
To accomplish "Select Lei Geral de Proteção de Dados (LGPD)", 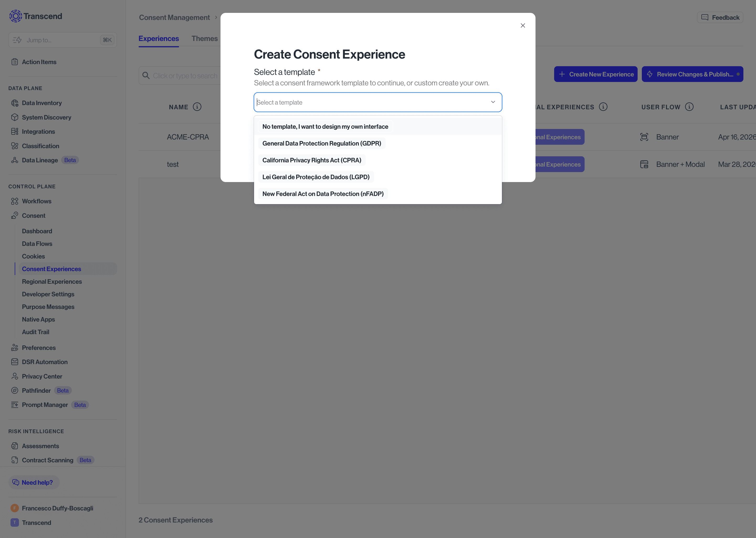I will [378, 177].
